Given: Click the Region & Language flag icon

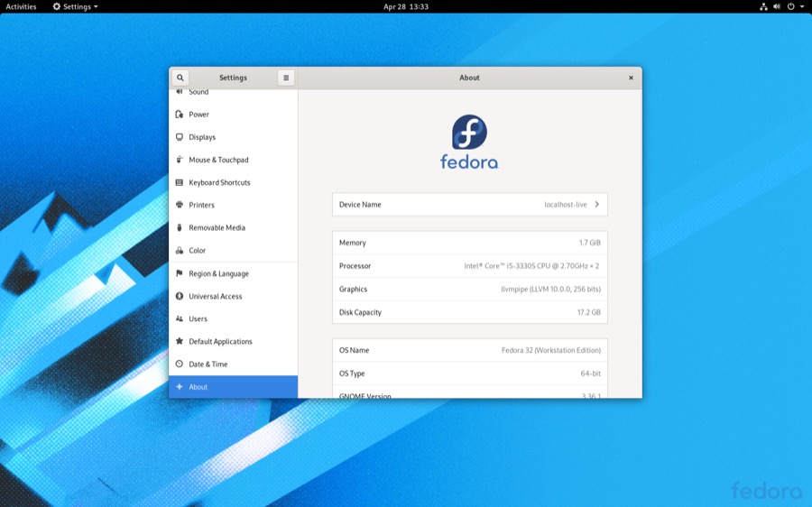Looking at the screenshot, I should pyautogui.click(x=180, y=273).
